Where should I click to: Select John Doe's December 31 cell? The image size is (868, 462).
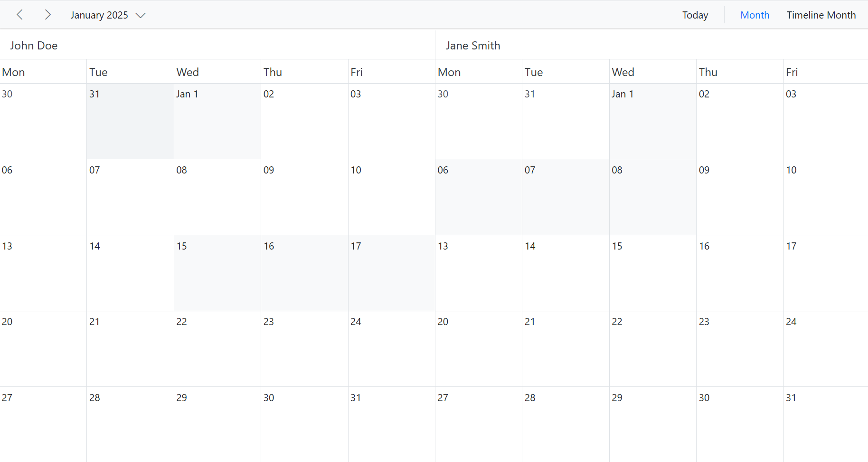(x=130, y=121)
